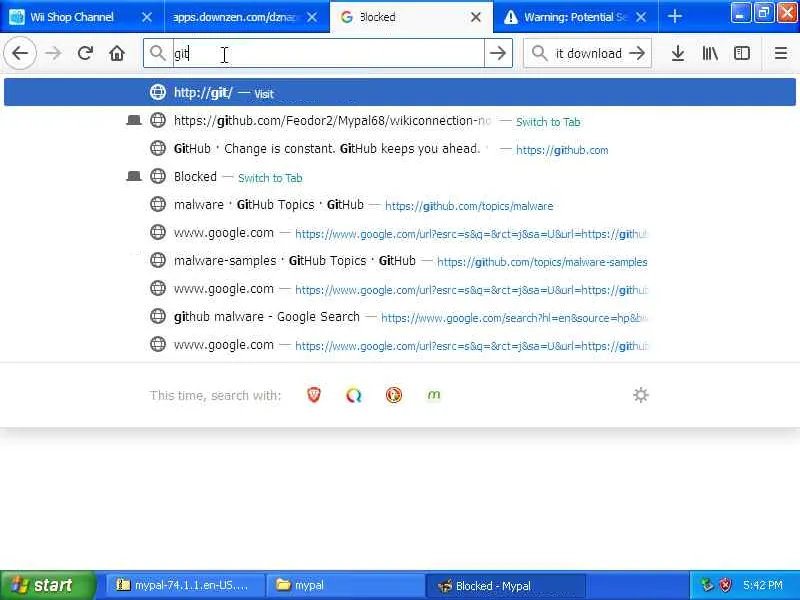Screen dimensions: 800x600
Task: Click the 5:42 PM clock
Action: [763, 585]
